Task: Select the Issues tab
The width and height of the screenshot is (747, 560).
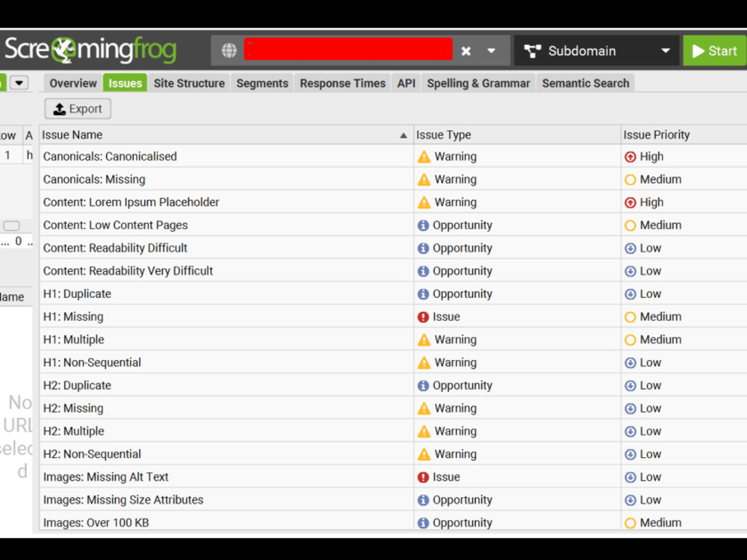Action: click(125, 84)
